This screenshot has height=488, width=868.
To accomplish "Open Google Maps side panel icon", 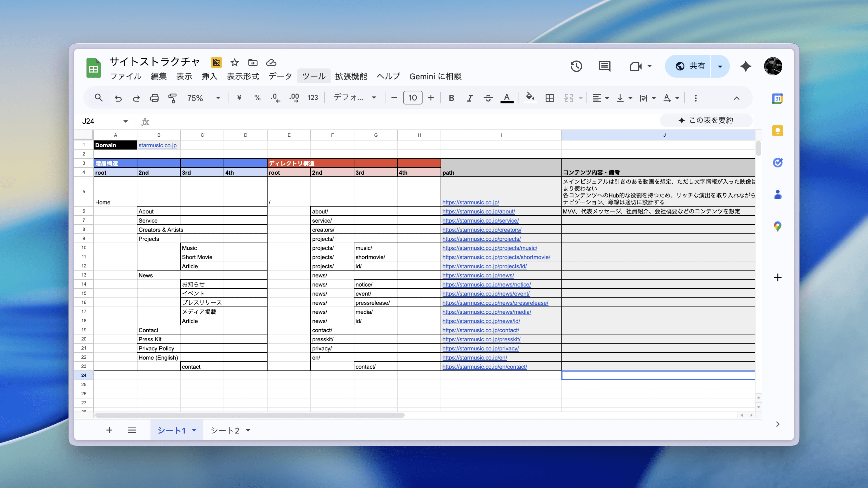I will [777, 226].
